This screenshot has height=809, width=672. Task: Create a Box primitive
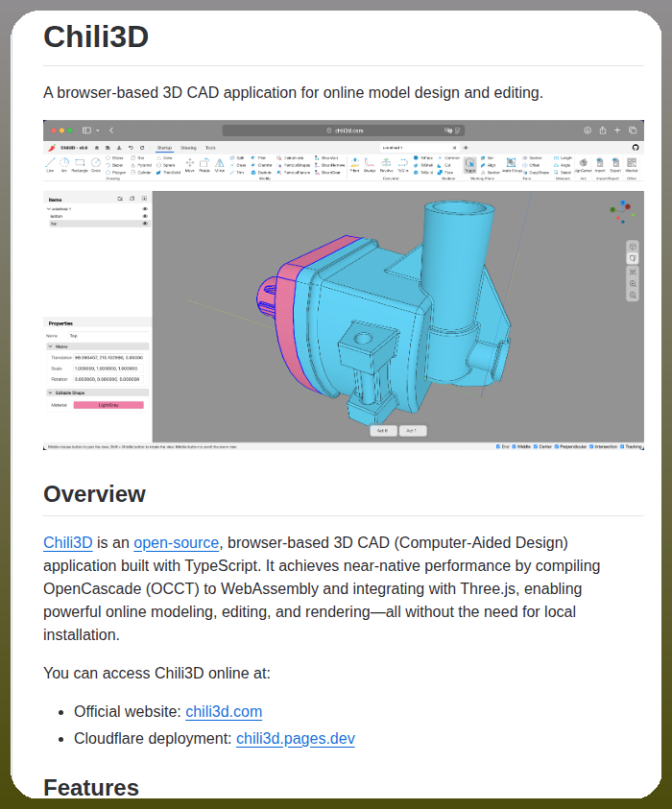coord(138,158)
